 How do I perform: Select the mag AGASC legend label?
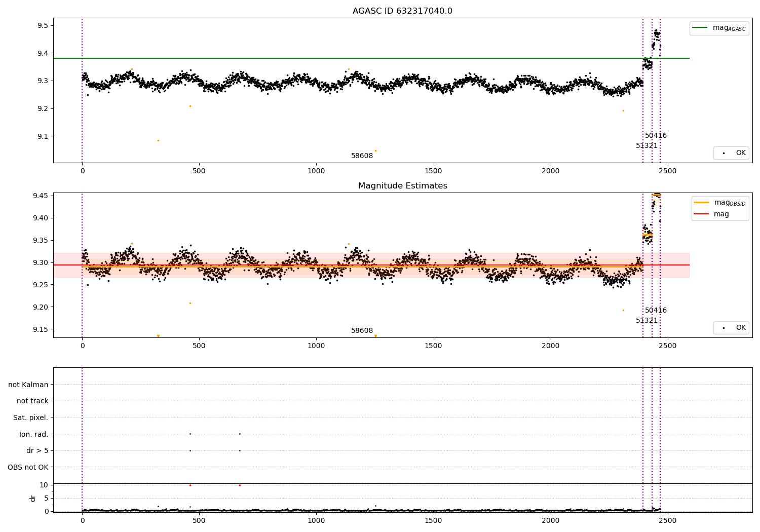click(x=729, y=28)
